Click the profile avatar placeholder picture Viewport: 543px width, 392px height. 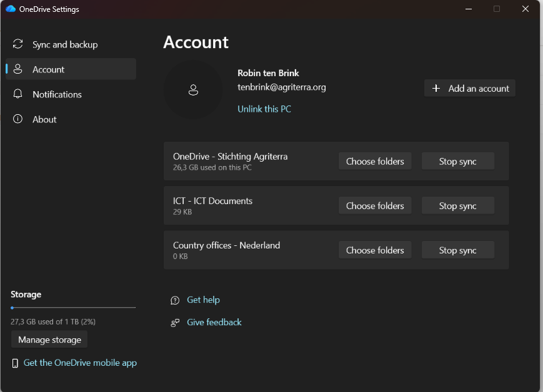tap(193, 90)
